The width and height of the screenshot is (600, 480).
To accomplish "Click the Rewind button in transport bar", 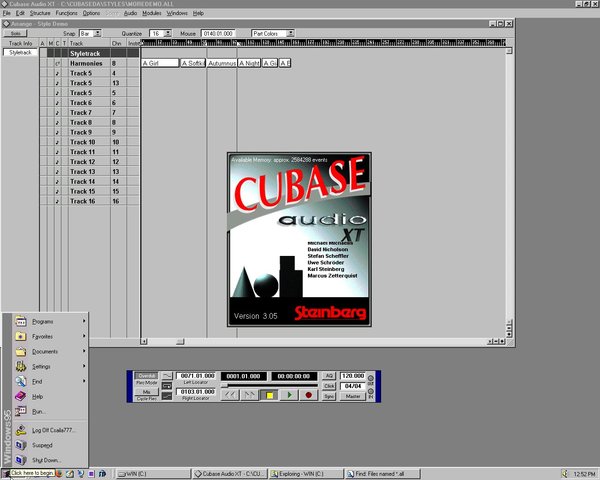I will click(230, 395).
